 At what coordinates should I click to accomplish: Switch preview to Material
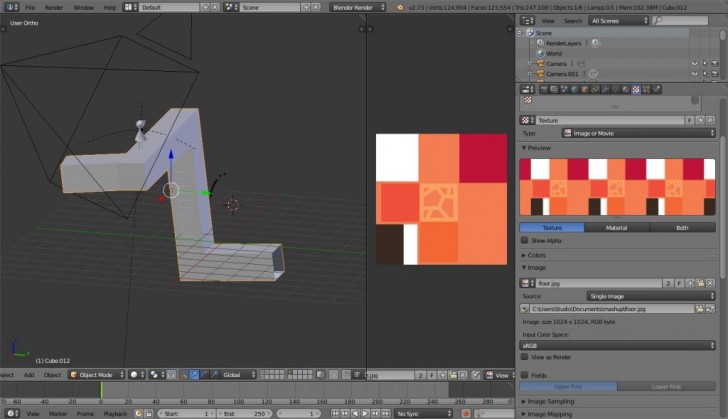click(617, 228)
